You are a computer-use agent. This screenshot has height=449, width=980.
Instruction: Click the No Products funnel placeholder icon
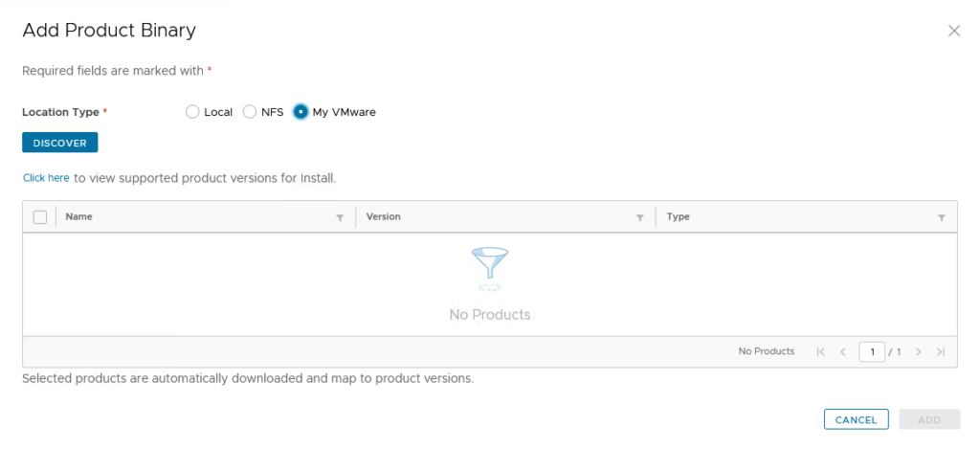(490, 268)
